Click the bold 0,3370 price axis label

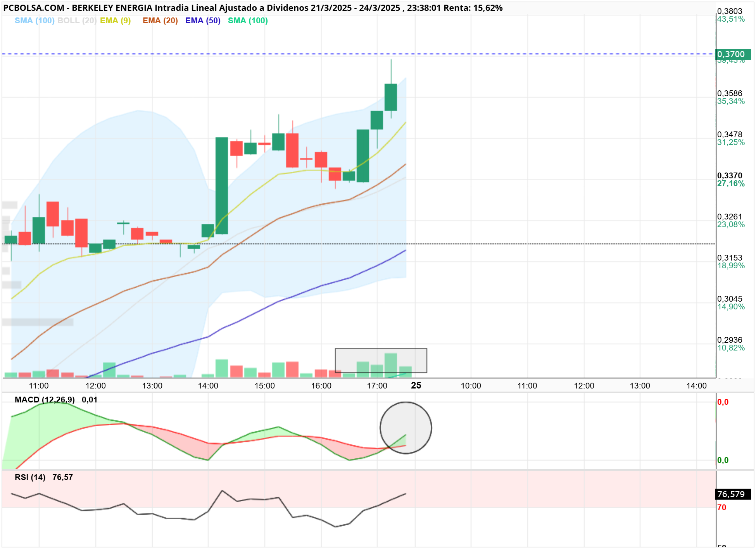tap(730, 176)
